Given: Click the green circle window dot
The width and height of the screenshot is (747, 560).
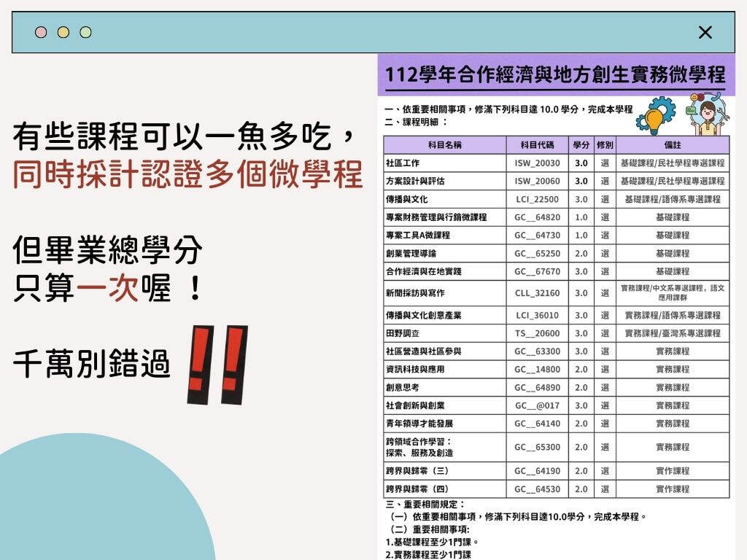Looking at the screenshot, I should pyautogui.click(x=86, y=32).
